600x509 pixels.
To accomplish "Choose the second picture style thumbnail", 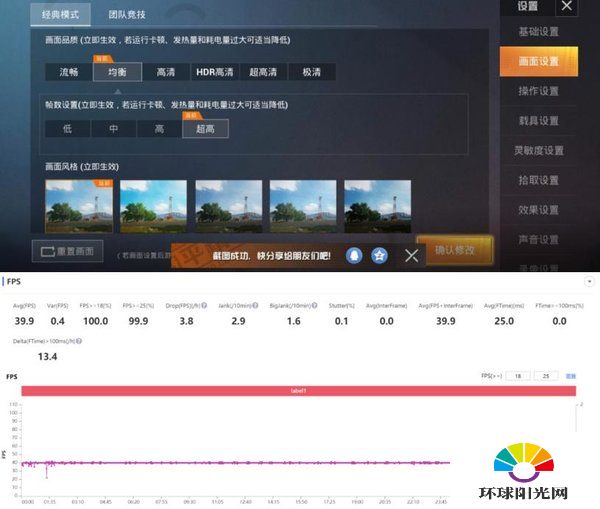I will [153, 206].
